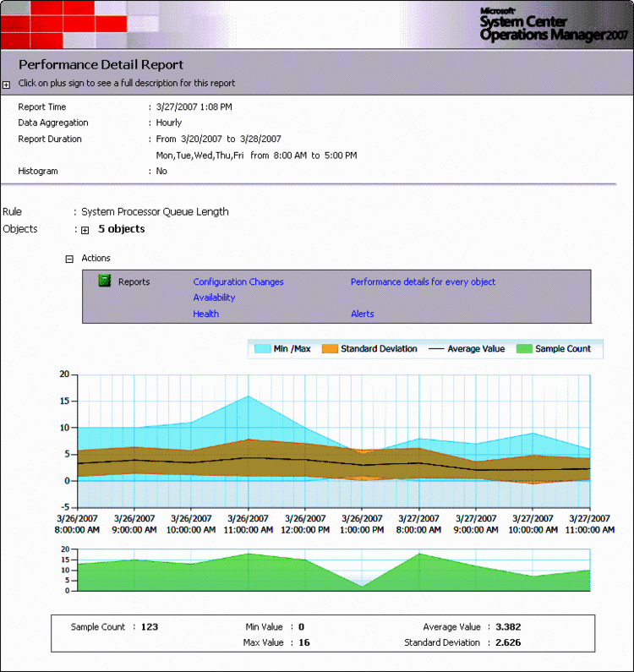
Task: Click the Histogram value No
Action: [x=161, y=171]
